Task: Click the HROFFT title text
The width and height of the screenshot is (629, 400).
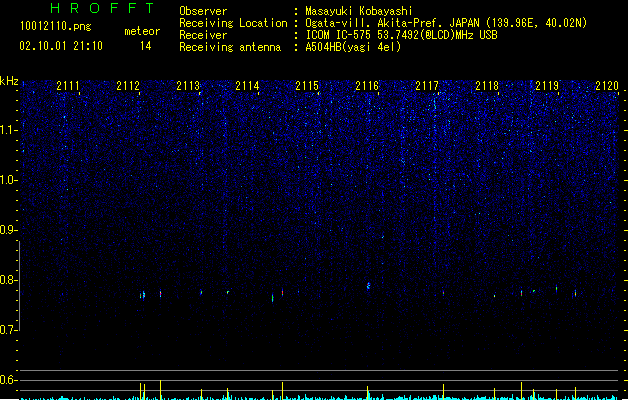Action: 102,8
